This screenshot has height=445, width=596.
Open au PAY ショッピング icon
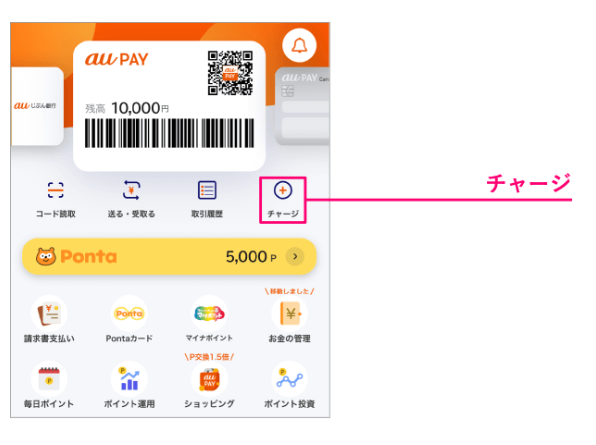[209, 379]
